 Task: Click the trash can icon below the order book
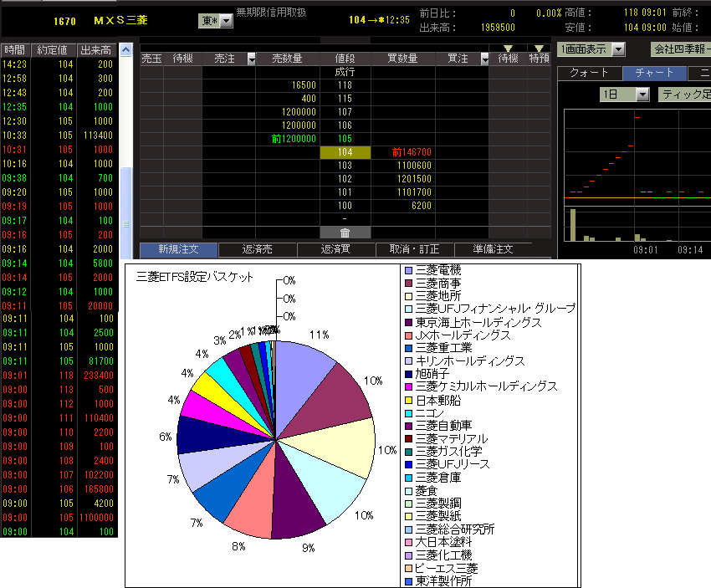click(x=345, y=233)
